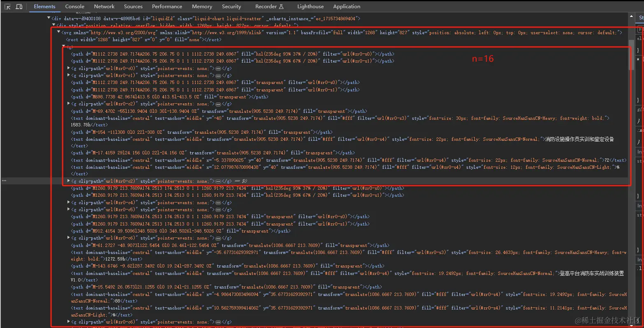Screen dimensions: 644x328
Task: Open ellipsis of the #zr0-c1 g node
Action: (218, 75)
